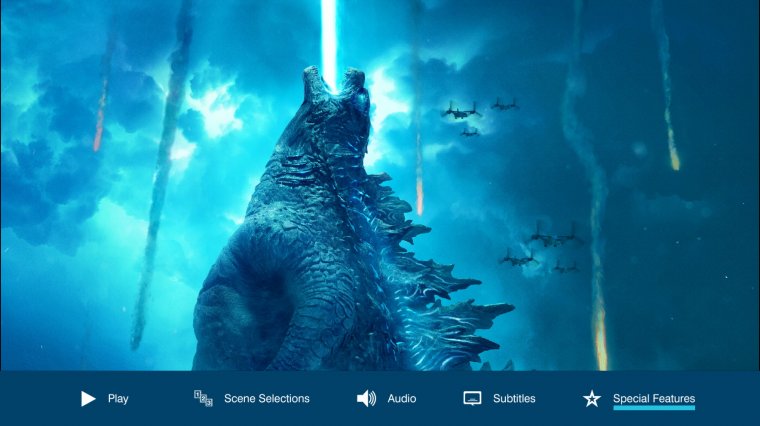The width and height of the screenshot is (760, 426).
Task: Click the Special Features star icon
Action: (x=592, y=399)
